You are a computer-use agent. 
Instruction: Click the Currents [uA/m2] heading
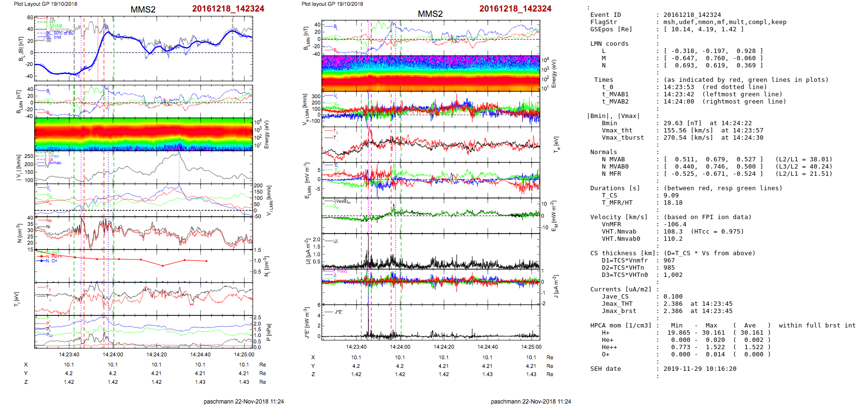pyautogui.click(x=621, y=289)
